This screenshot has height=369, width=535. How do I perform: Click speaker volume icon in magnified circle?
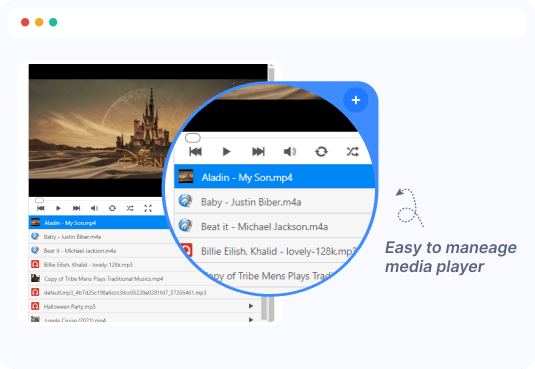(290, 152)
